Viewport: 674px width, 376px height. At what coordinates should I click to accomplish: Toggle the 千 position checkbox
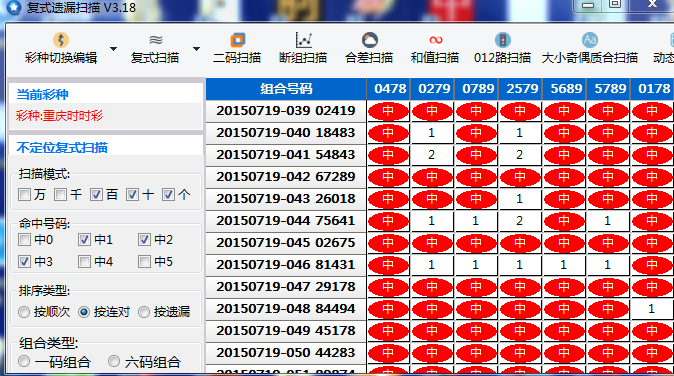61,195
